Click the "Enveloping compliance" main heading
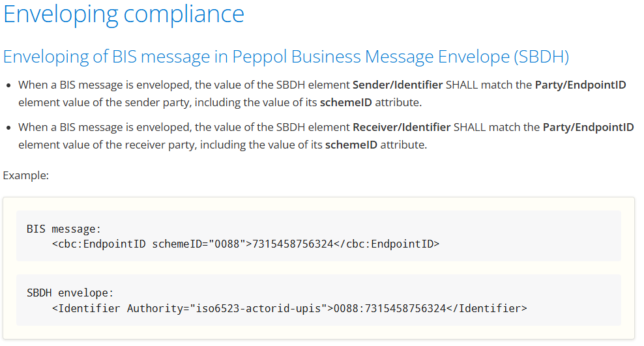 coord(124,14)
